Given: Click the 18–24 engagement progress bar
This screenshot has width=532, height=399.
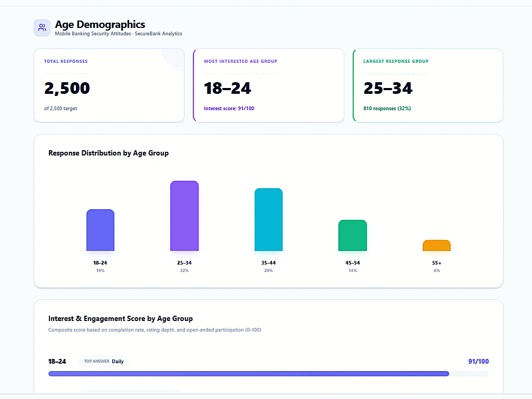Looking at the screenshot, I should [x=248, y=374].
